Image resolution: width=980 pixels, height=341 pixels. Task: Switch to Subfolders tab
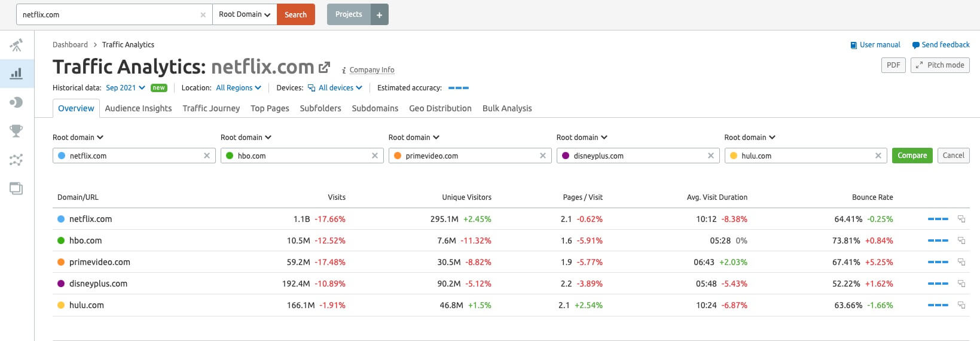click(320, 108)
